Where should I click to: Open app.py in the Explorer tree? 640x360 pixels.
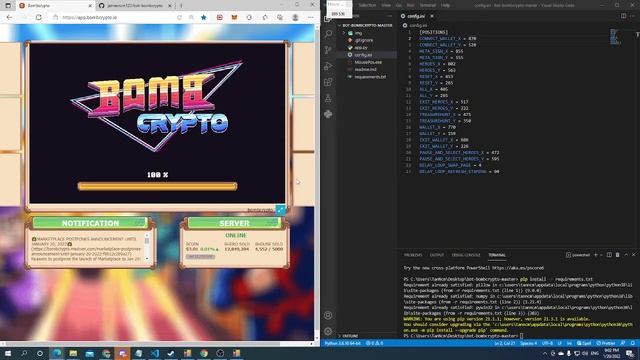coord(361,48)
